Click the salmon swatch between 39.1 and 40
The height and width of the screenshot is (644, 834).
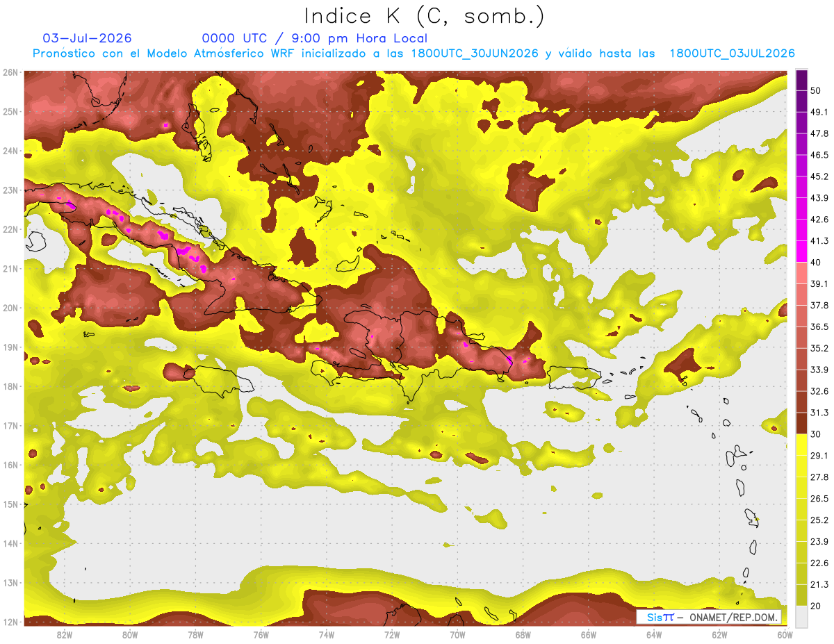(801, 273)
